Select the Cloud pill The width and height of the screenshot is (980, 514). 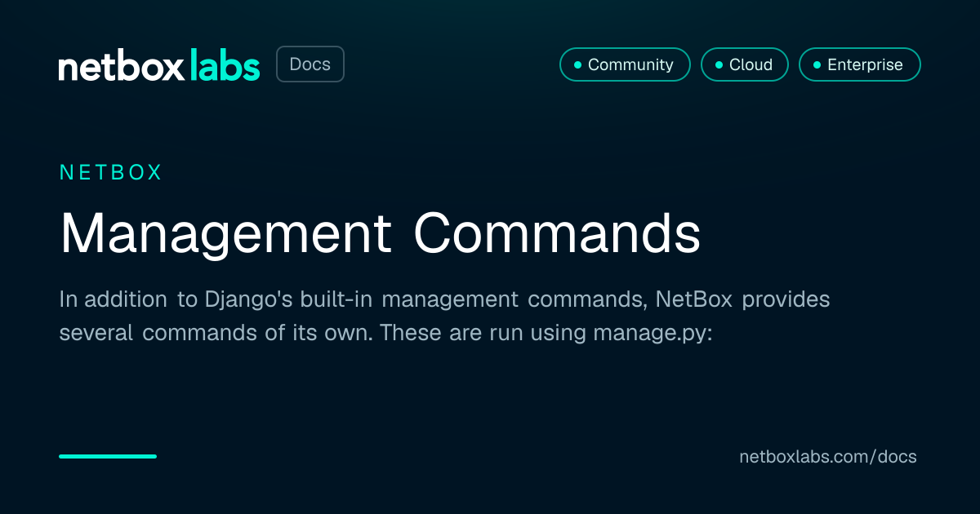click(745, 64)
